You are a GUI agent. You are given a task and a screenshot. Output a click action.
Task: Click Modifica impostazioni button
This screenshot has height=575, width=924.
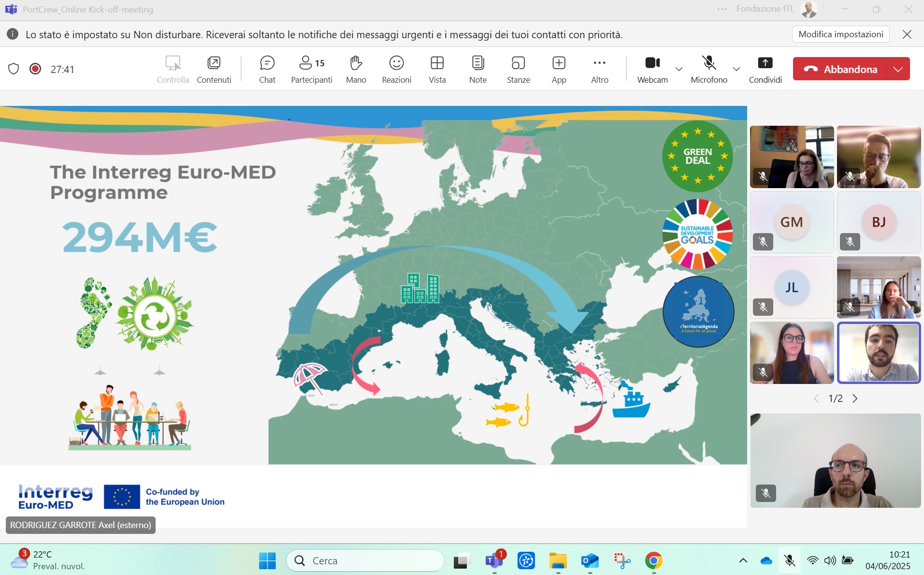tap(841, 34)
